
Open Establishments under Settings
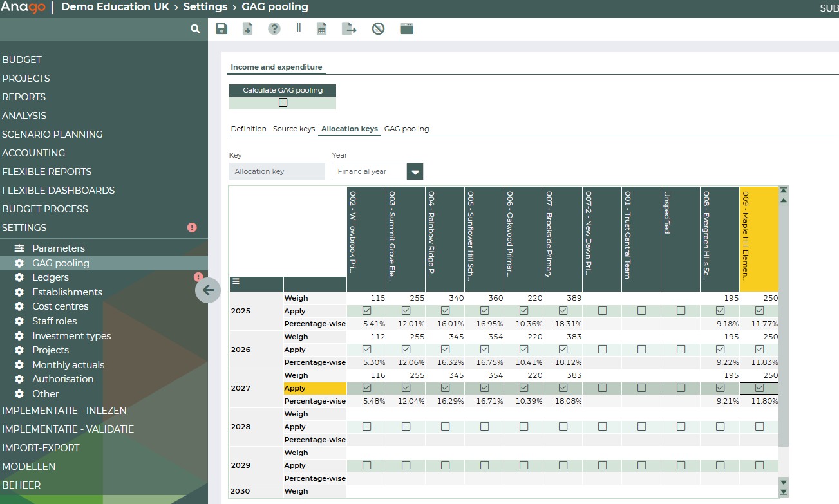point(67,292)
